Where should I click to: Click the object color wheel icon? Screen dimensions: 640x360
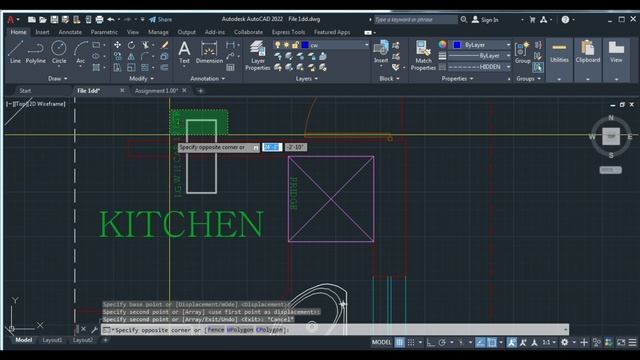point(442,44)
